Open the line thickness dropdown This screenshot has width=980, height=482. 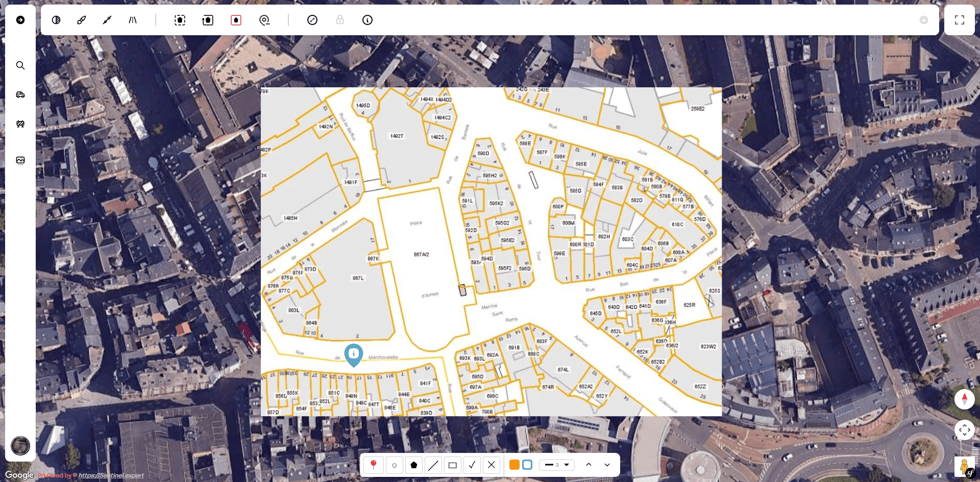click(557, 465)
